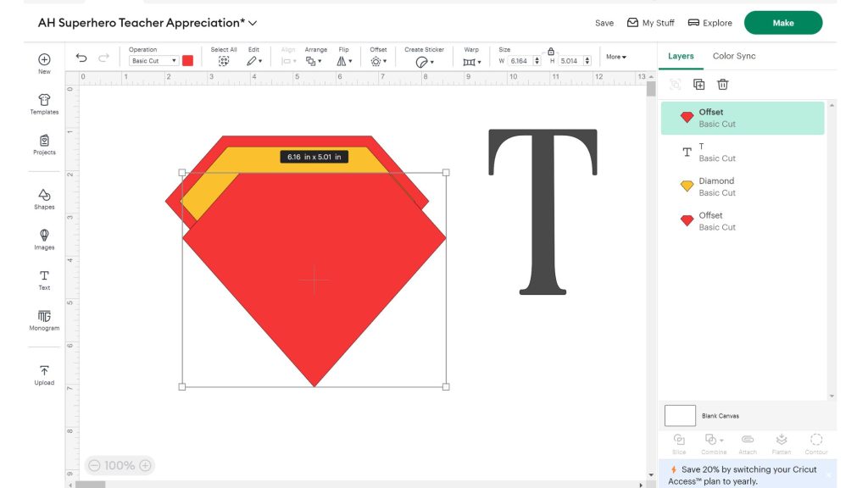Open the Edit pencil menu

tap(254, 61)
